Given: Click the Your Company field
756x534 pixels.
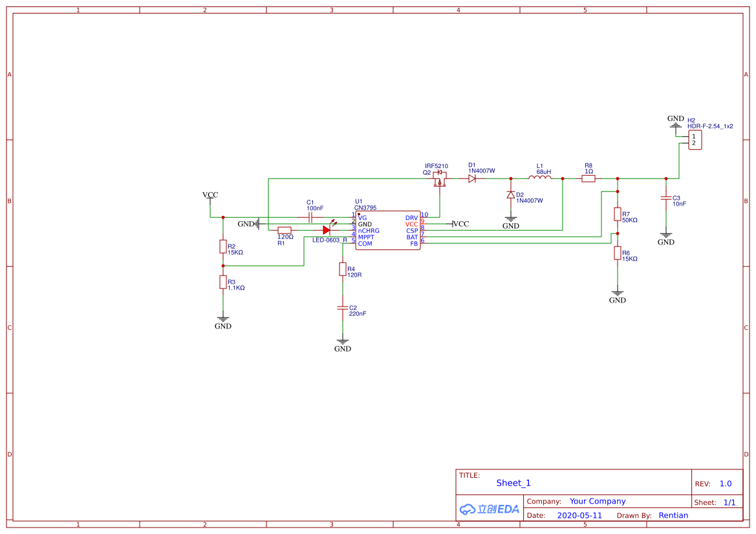Looking at the screenshot, I should pos(598,501).
